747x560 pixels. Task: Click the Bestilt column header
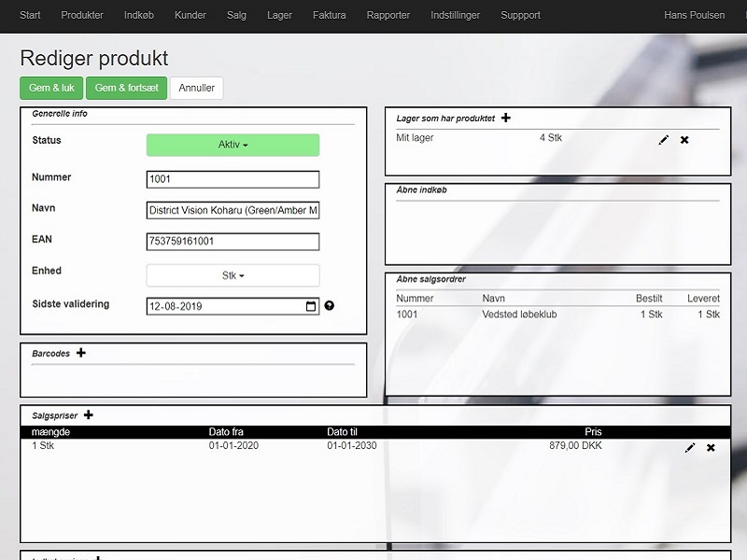[x=649, y=299]
